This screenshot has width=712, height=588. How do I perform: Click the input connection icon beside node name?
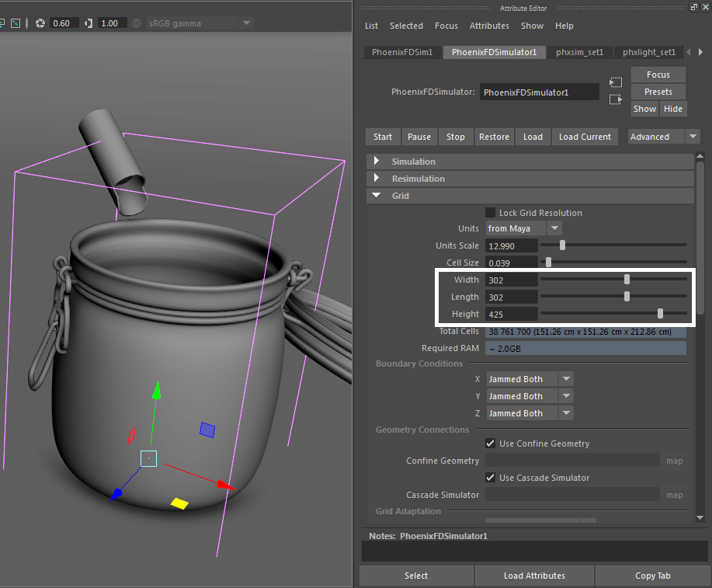[x=615, y=82]
